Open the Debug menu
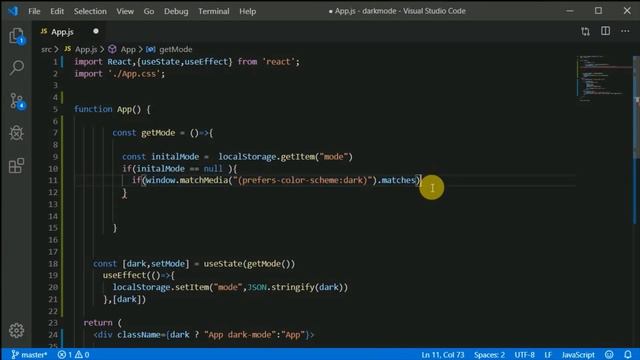The image size is (640, 360). [x=176, y=11]
